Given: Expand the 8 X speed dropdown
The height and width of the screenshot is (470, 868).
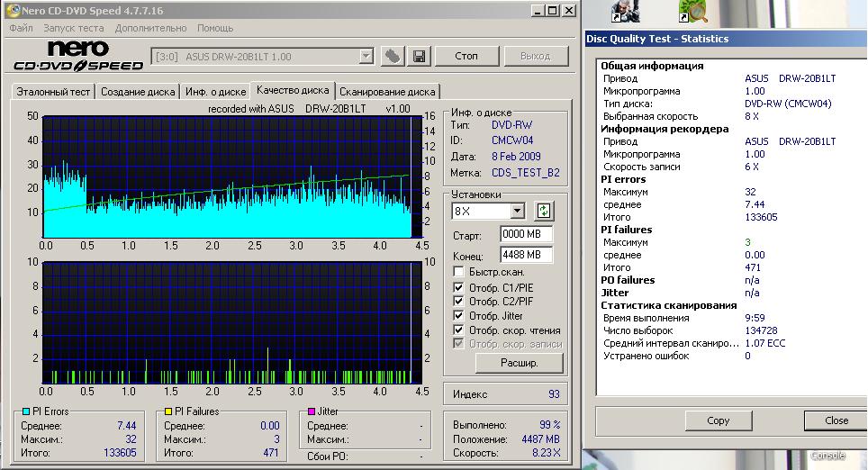Looking at the screenshot, I should 517,211.
